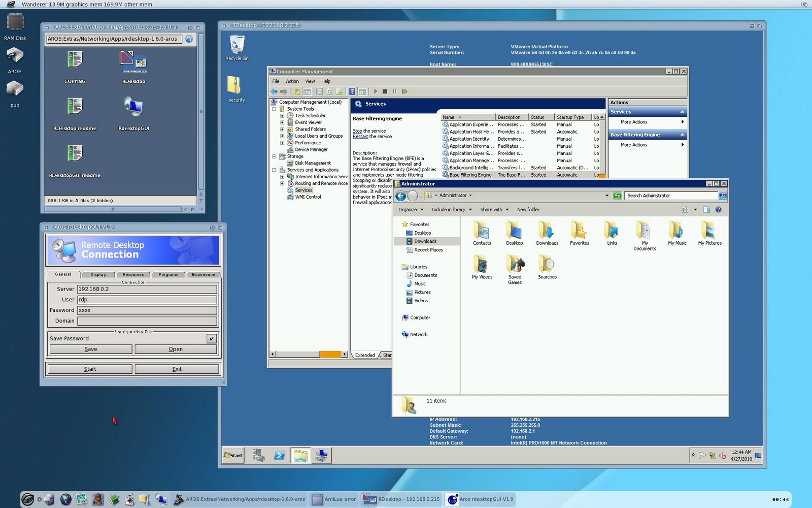Open the Saved Games folder

click(515, 270)
